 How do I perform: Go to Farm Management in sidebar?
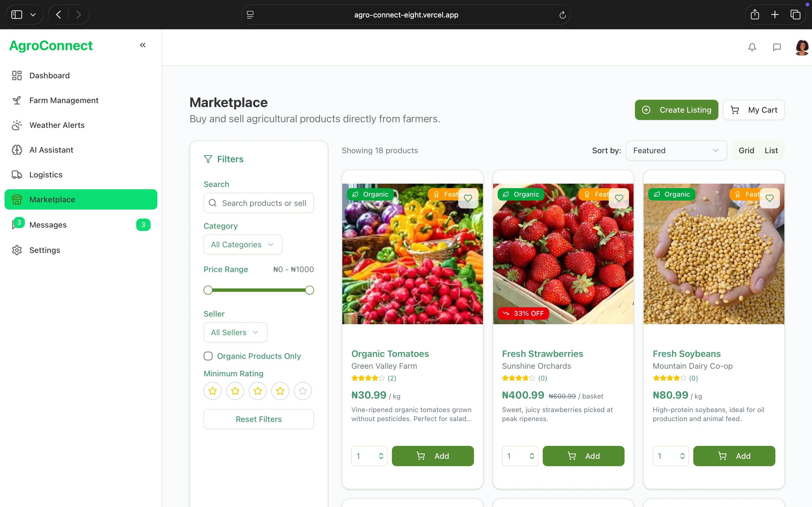click(64, 100)
